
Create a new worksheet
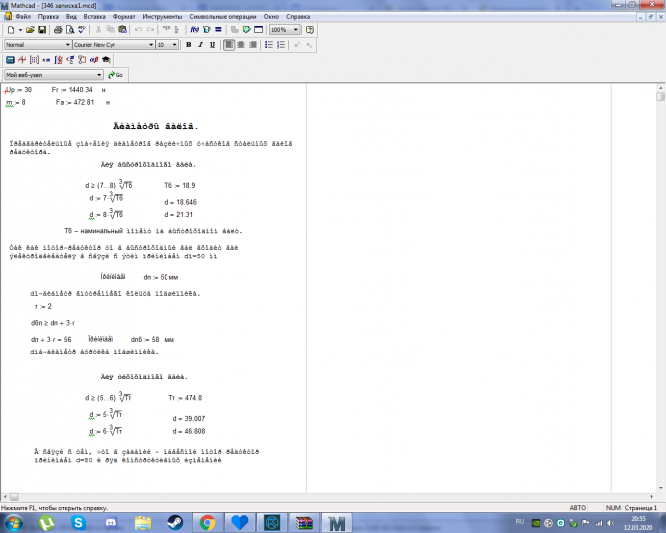point(11,30)
